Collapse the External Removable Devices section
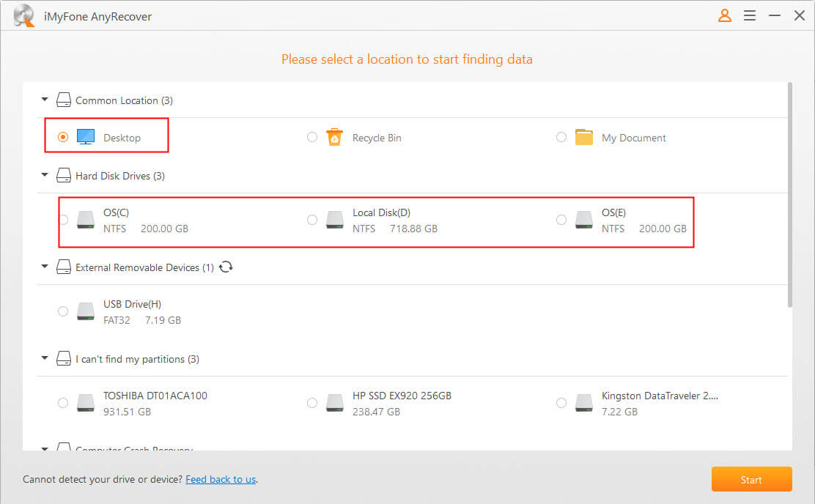Image resolution: width=815 pixels, height=504 pixels. (45, 267)
